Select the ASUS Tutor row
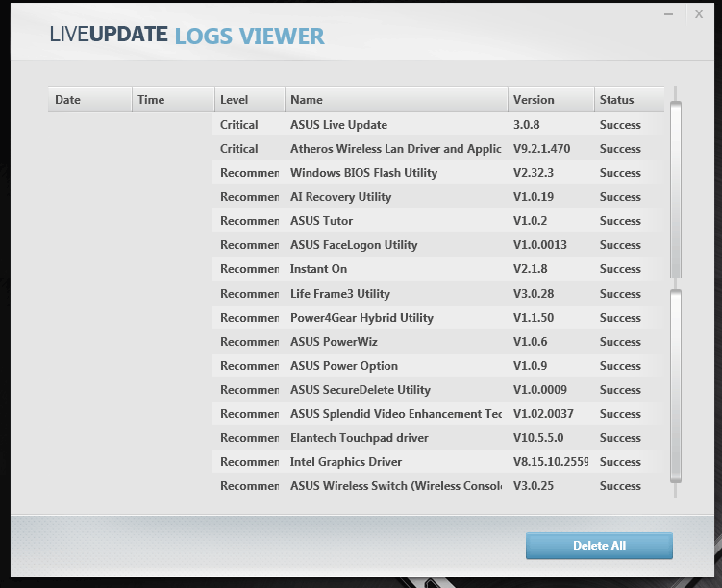Image resolution: width=722 pixels, height=588 pixels. click(437, 220)
